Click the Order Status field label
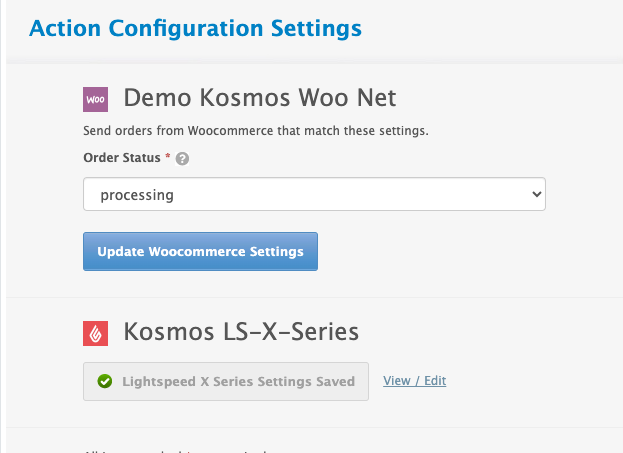Image resolution: width=623 pixels, height=453 pixels. (122, 158)
